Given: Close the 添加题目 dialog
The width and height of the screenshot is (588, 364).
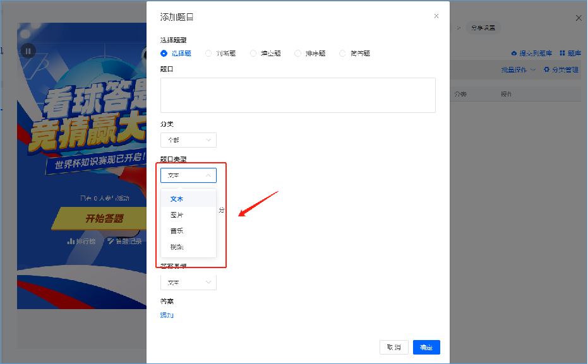Looking at the screenshot, I should pyautogui.click(x=436, y=16).
